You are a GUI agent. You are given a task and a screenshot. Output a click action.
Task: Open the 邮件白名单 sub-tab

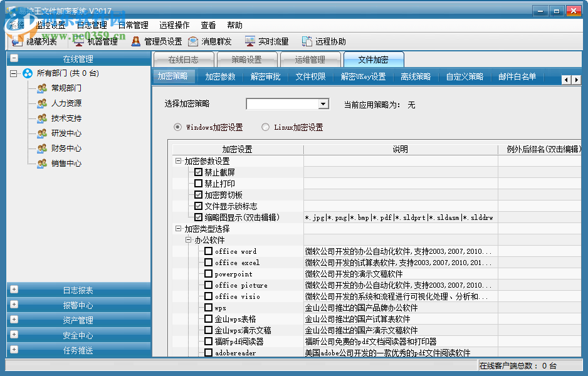[517, 76]
